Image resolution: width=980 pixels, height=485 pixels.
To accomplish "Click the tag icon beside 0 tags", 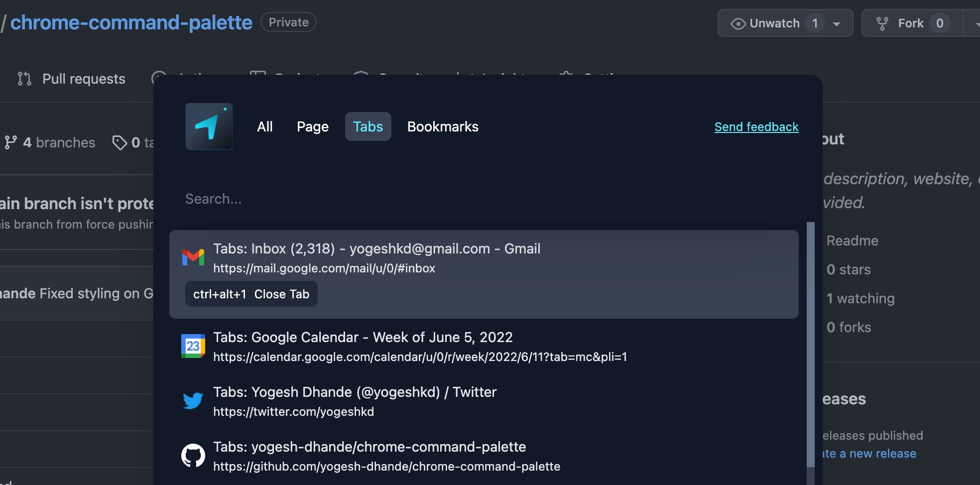I will click(120, 142).
